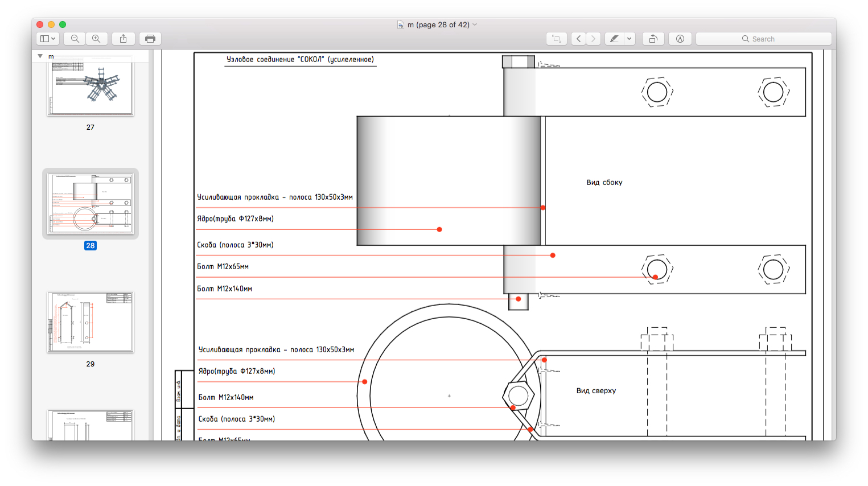The width and height of the screenshot is (868, 486).
Task: Zoom out of the drawing
Action: [x=75, y=39]
